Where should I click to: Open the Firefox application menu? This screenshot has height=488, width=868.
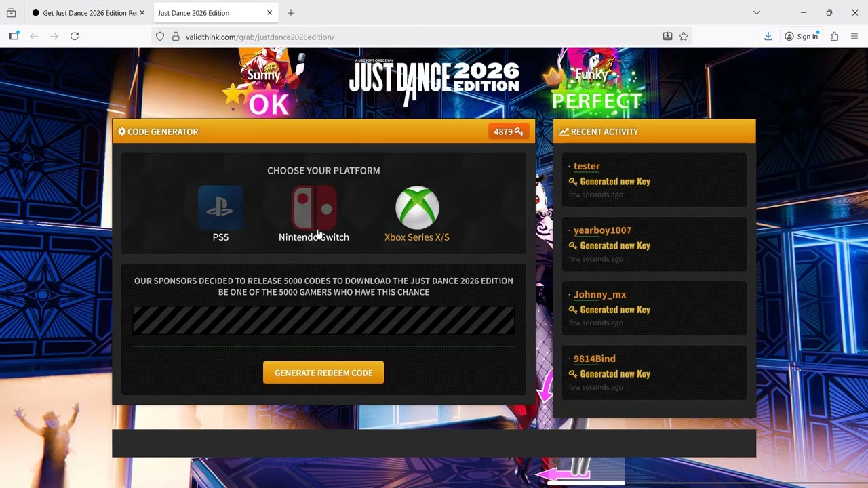coord(854,37)
